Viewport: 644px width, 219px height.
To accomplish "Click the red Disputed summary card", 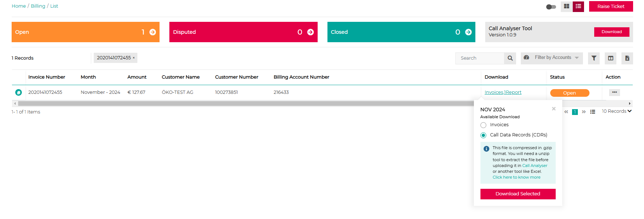I will click(x=243, y=32).
